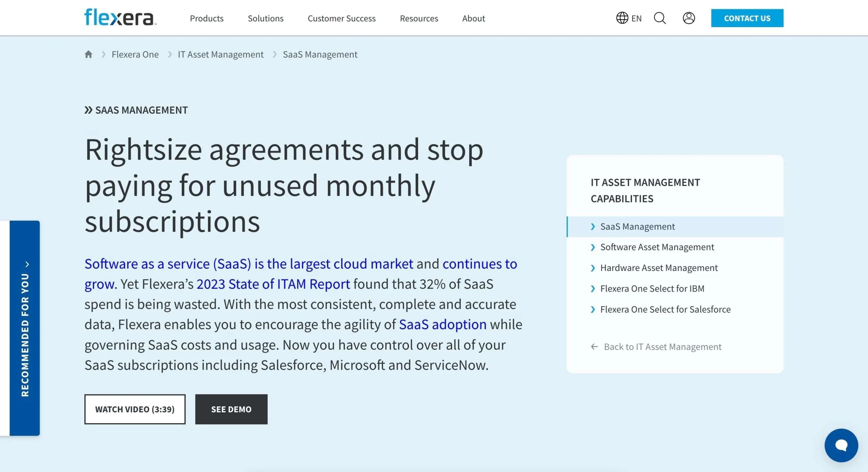Open Flexera One breadcrumb link
The height and width of the screenshot is (472, 868).
click(135, 54)
